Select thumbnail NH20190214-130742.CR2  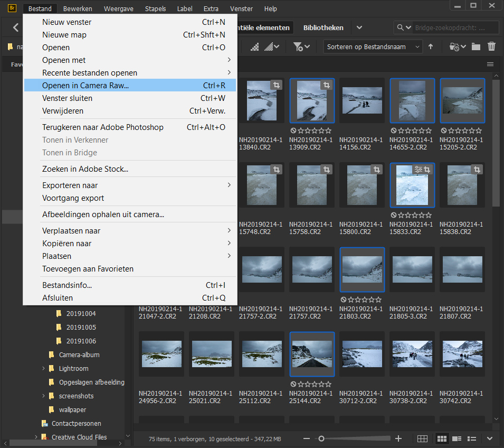(462, 354)
